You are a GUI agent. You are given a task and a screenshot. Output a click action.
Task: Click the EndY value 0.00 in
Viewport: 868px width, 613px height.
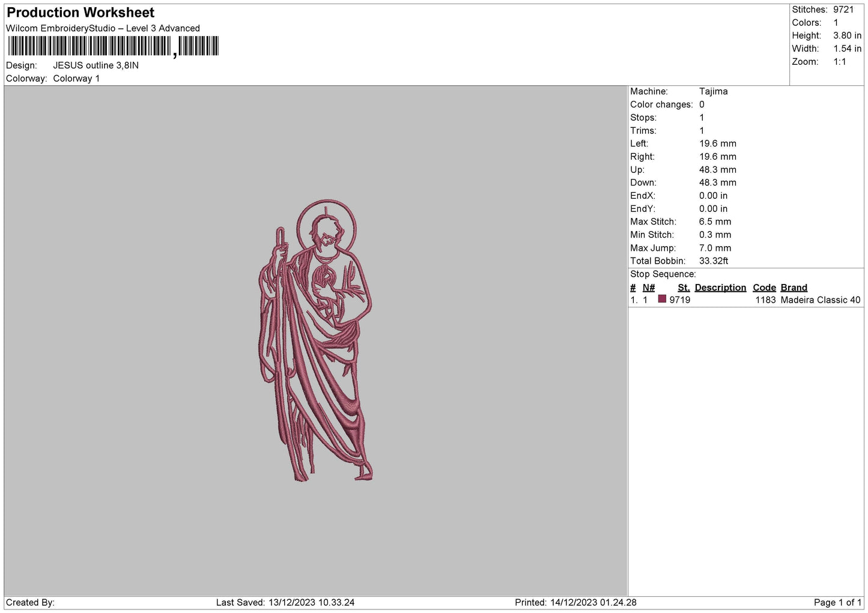(x=714, y=209)
